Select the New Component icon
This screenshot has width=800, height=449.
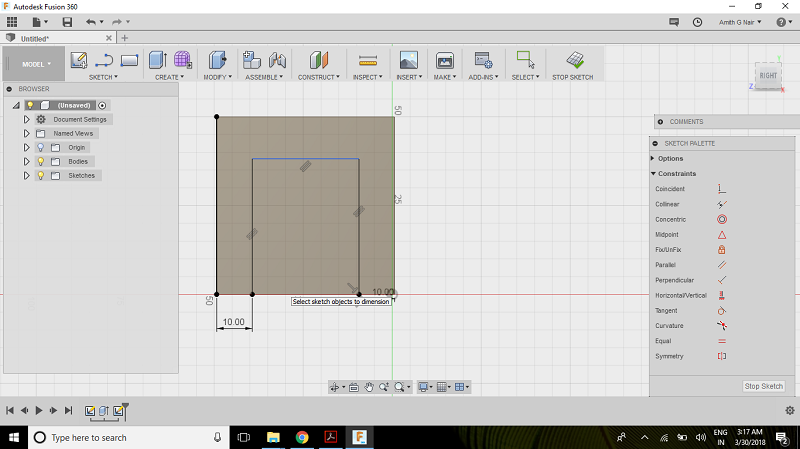click(252, 60)
